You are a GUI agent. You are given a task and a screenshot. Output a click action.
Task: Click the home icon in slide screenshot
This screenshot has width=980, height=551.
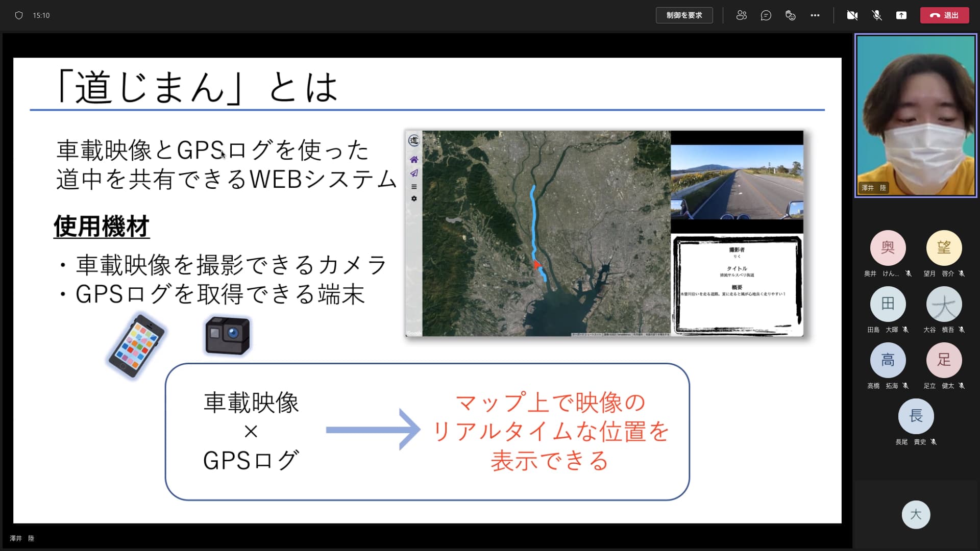click(414, 160)
